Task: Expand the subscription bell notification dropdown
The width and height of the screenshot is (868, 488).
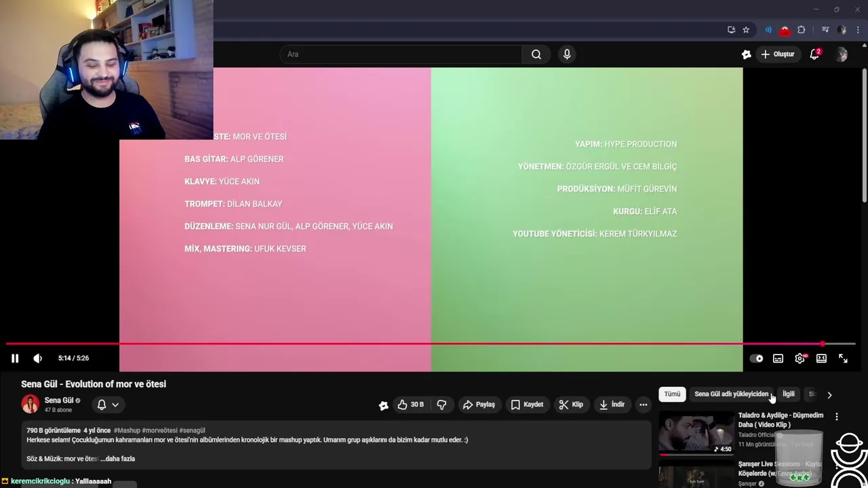Action: point(108,405)
